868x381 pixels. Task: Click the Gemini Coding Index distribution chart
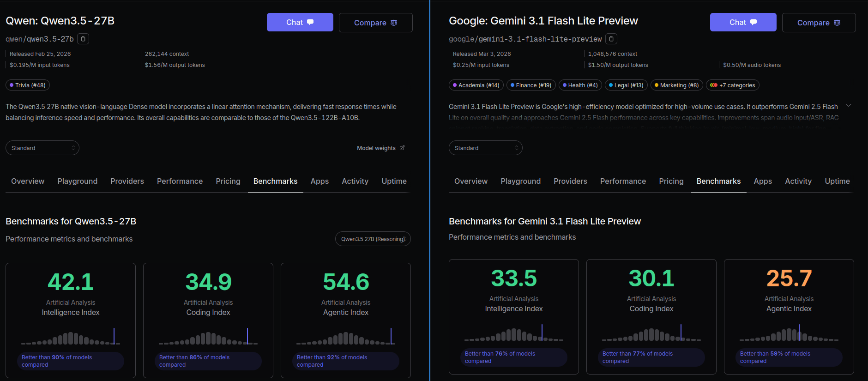pyautogui.click(x=651, y=333)
